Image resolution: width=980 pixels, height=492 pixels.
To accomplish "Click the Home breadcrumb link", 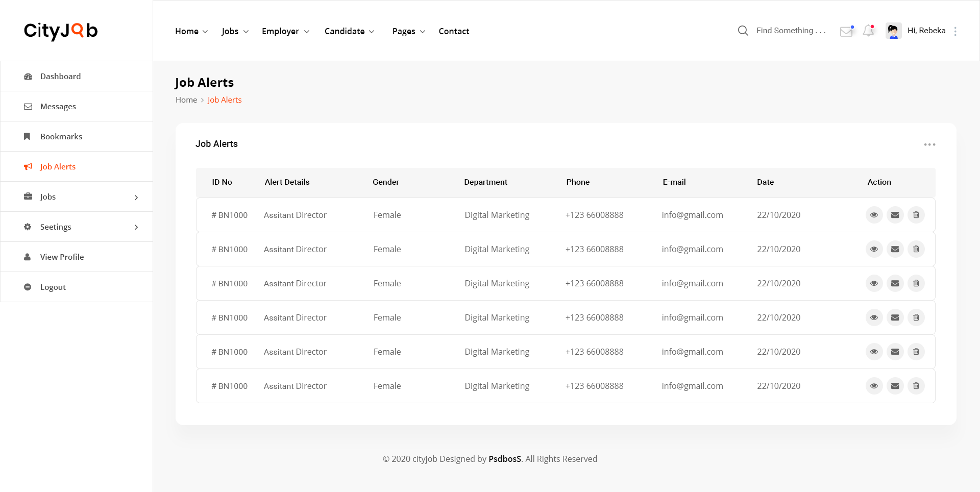I will [x=186, y=100].
